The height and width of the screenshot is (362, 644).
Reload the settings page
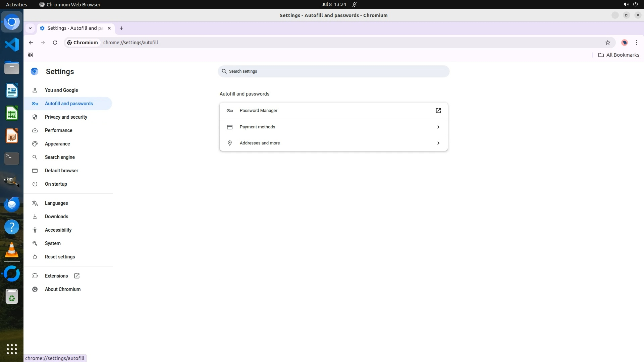[x=55, y=43]
